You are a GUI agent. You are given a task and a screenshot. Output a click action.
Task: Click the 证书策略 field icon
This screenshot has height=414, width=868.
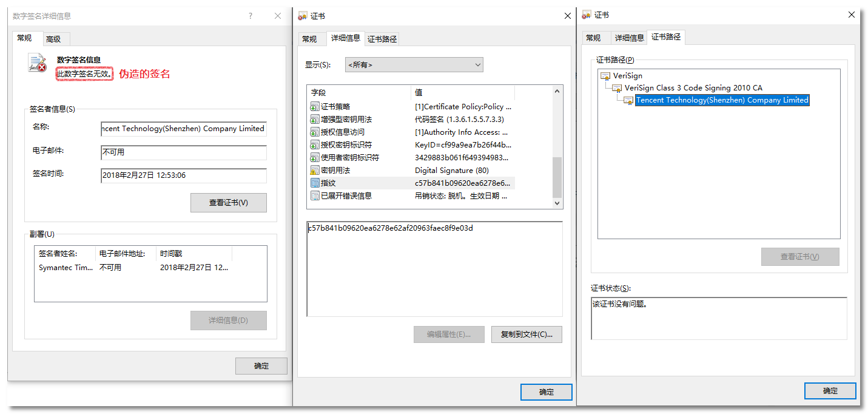pyautogui.click(x=315, y=107)
